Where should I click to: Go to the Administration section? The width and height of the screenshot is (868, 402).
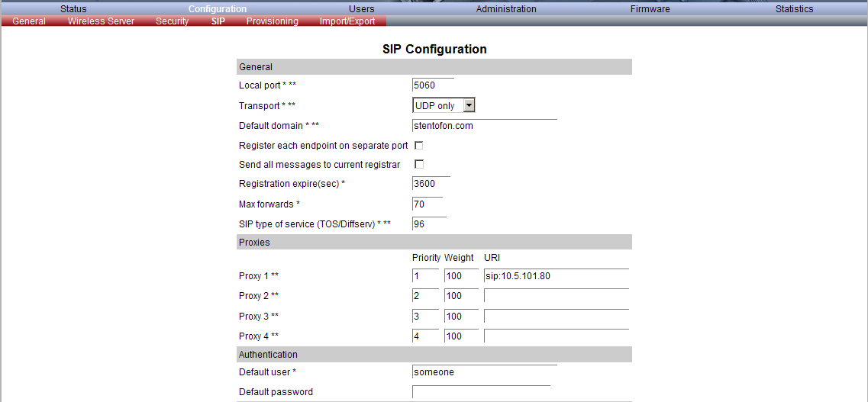[x=506, y=9]
